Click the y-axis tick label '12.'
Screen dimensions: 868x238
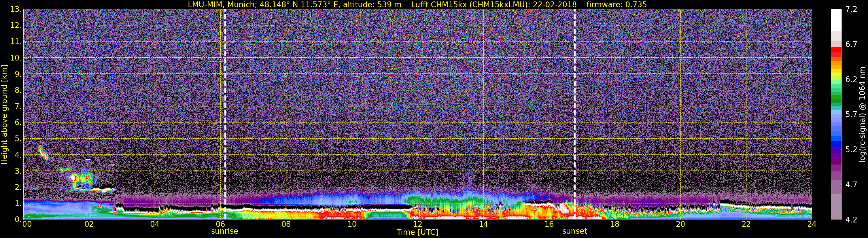tap(16, 26)
